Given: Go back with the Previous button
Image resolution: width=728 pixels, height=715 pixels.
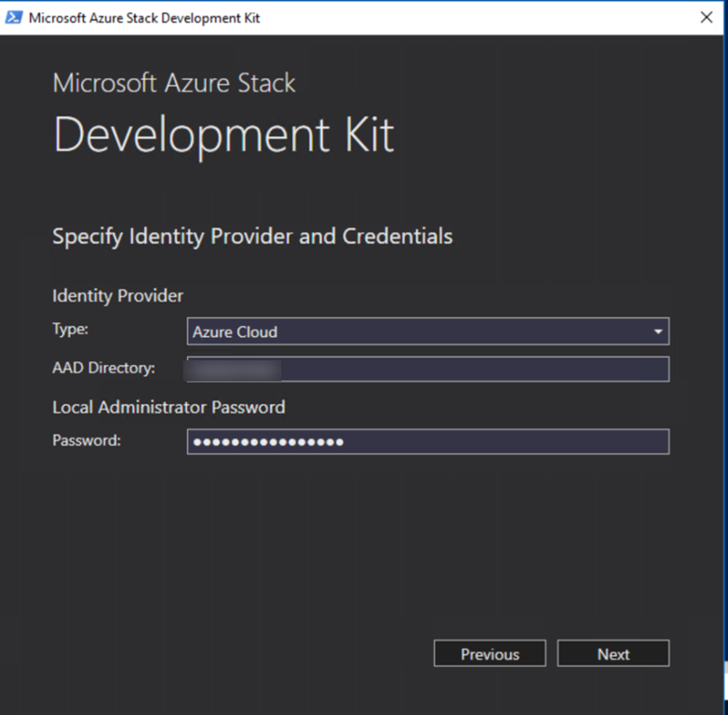Looking at the screenshot, I should click(x=490, y=654).
